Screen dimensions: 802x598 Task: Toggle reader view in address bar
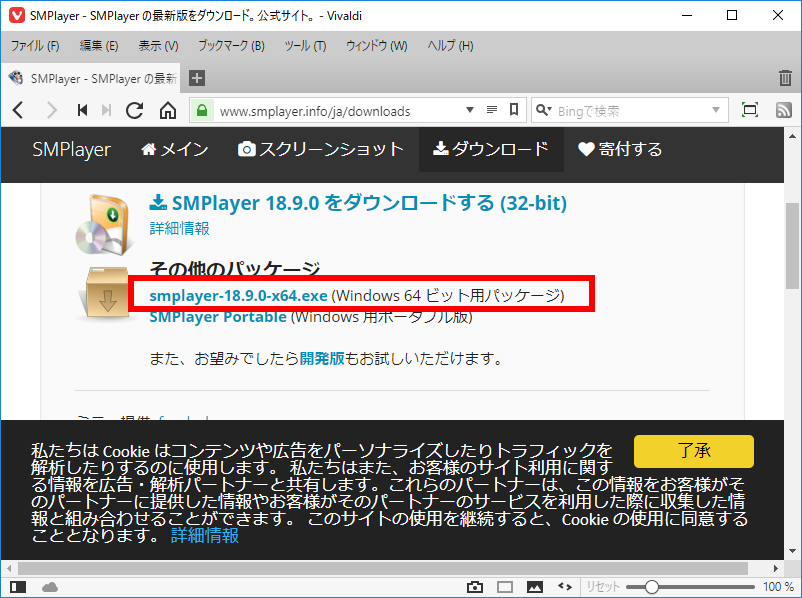coord(492,110)
